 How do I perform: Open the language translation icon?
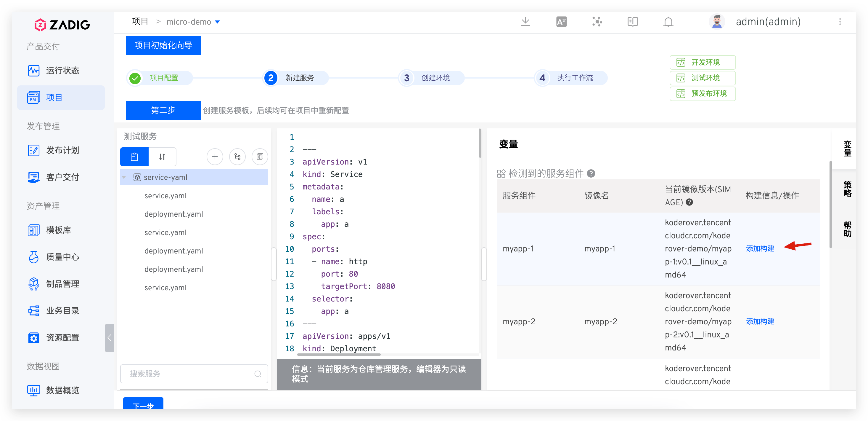561,22
